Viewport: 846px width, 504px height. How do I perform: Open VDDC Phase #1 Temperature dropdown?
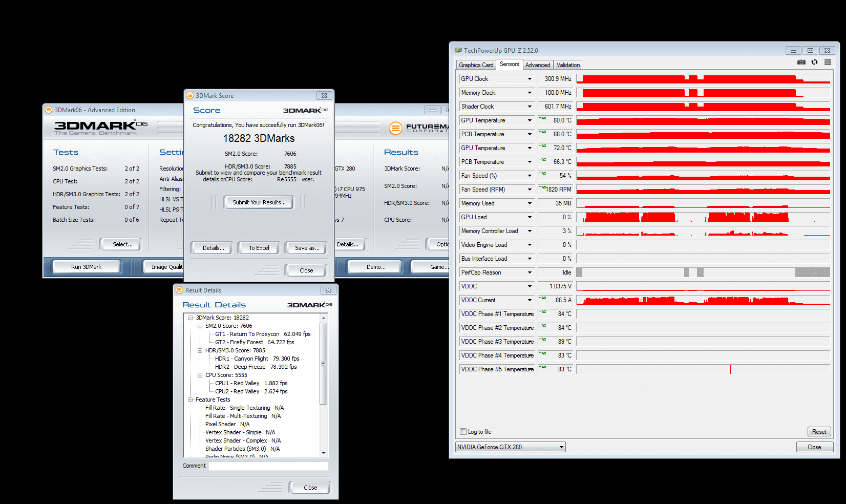[530, 314]
